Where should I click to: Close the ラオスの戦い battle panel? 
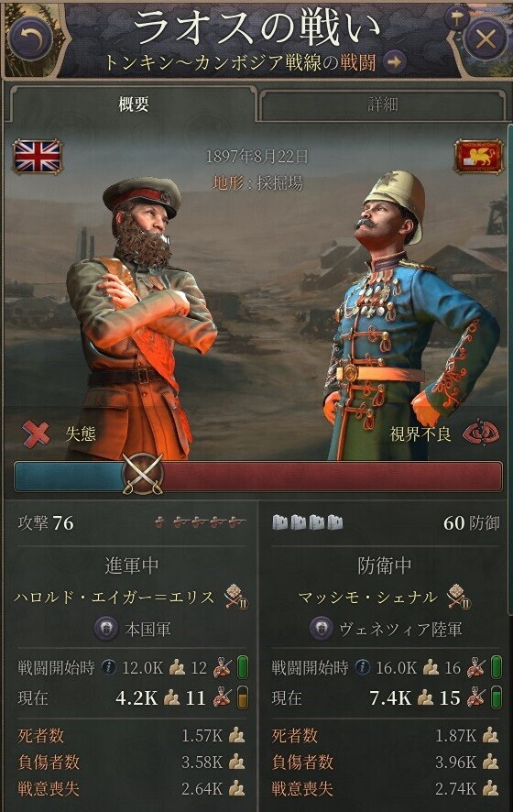point(485,38)
